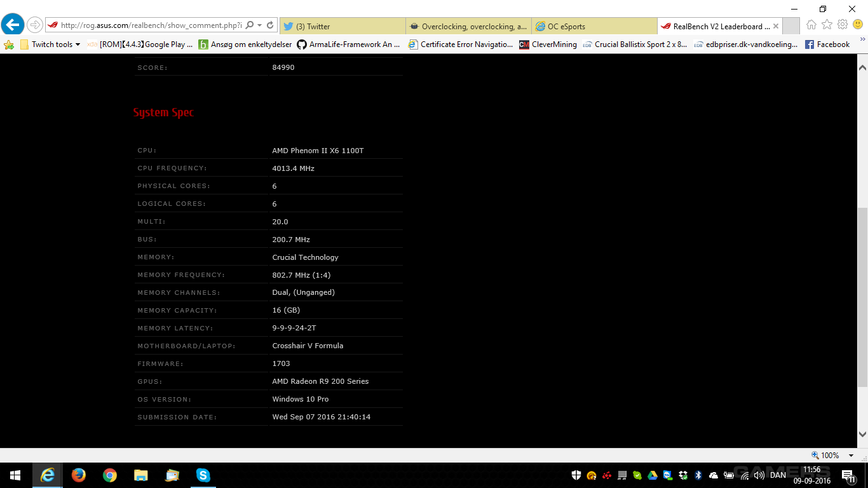Screen dimensions: 868x488
Task: Click the orange gauge tray icon
Action: coord(592,475)
